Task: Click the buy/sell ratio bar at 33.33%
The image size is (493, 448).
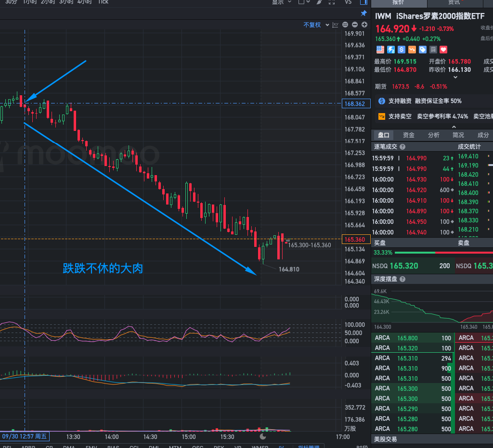Action: 443,253
